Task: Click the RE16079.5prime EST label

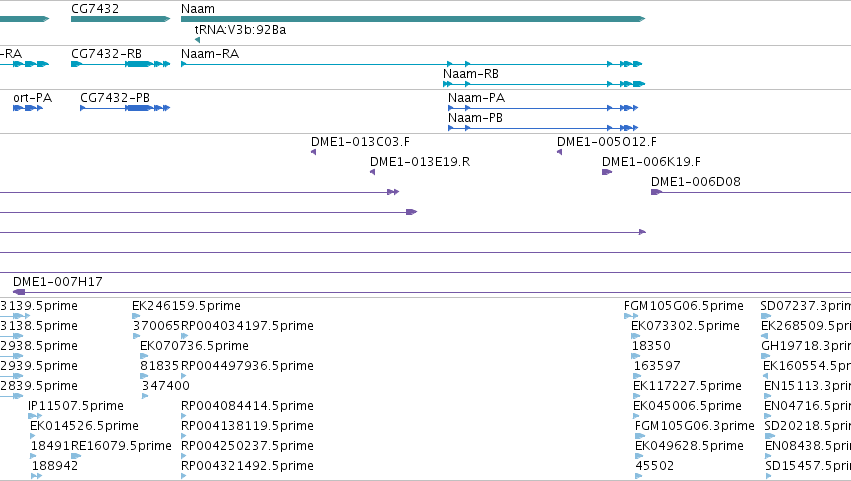Action: coord(122,446)
